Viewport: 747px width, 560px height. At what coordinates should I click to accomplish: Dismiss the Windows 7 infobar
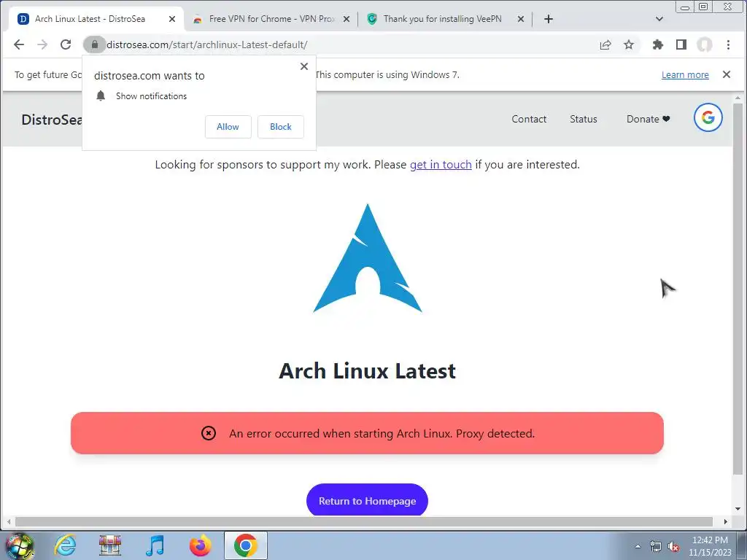[x=726, y=74]
